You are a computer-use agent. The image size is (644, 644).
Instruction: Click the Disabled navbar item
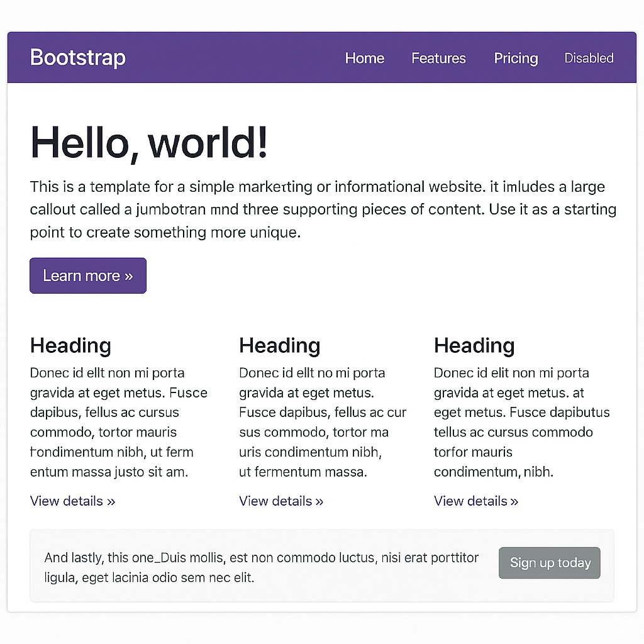(x=589, y=58)
